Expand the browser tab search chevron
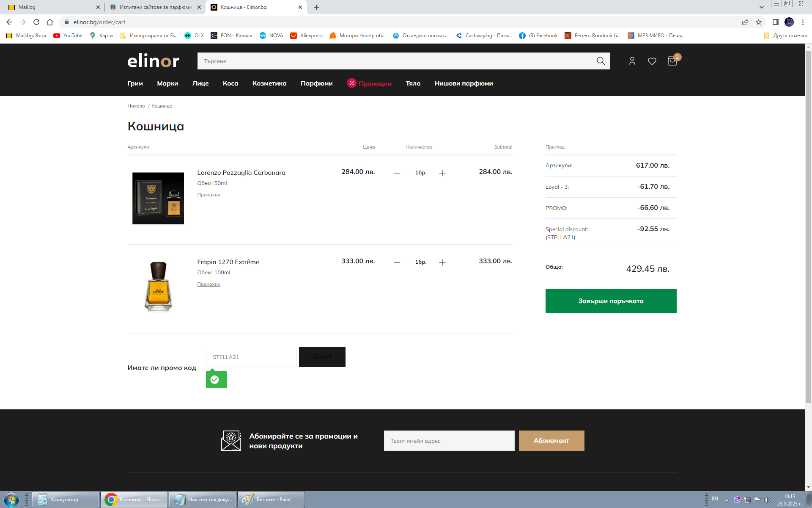Viewport: 812px width, 508px height. (761, 7)
